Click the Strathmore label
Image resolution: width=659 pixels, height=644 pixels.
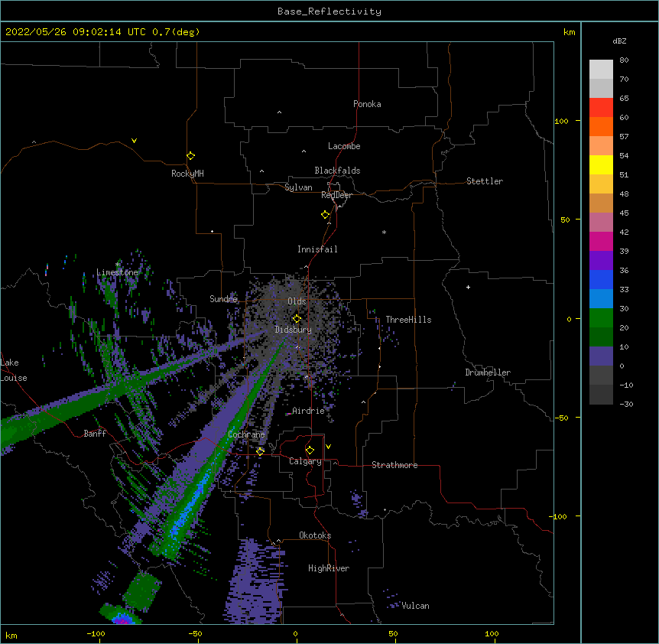click(394, 465)
